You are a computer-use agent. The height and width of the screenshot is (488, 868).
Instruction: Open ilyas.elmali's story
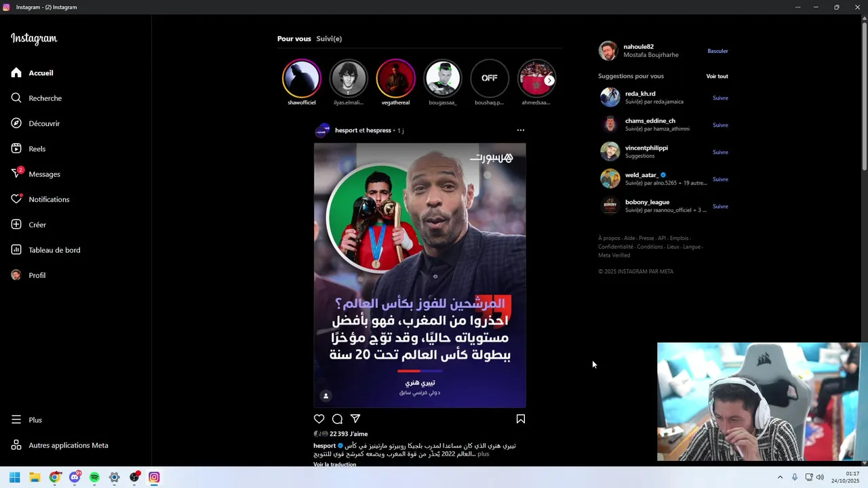coord(349,83)
